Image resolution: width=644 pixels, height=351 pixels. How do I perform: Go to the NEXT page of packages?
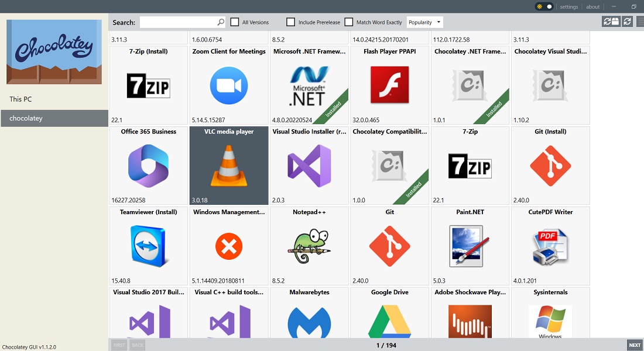pos(634,345)
